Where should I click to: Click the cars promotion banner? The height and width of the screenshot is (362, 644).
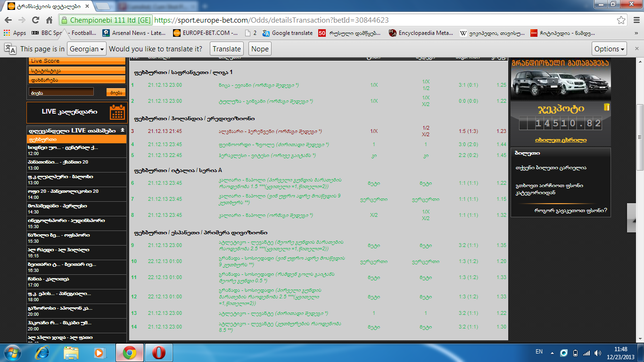tap(561, 79)
